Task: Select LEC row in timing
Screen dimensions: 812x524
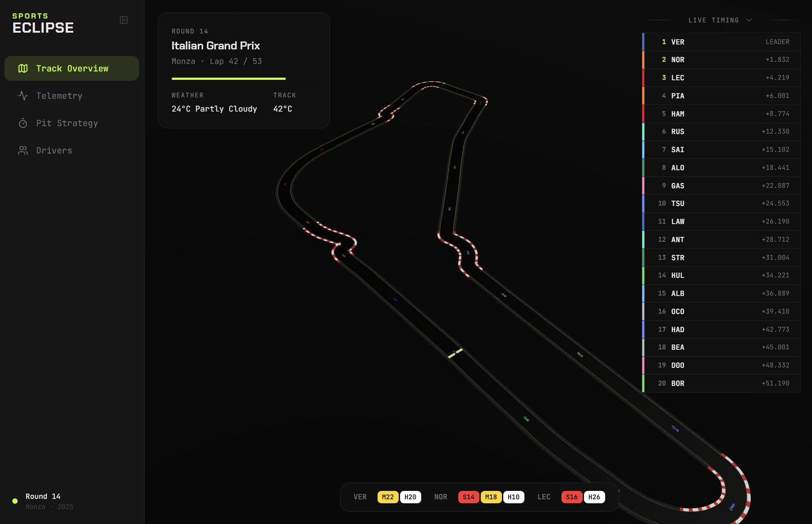Action: click(721, 78)
